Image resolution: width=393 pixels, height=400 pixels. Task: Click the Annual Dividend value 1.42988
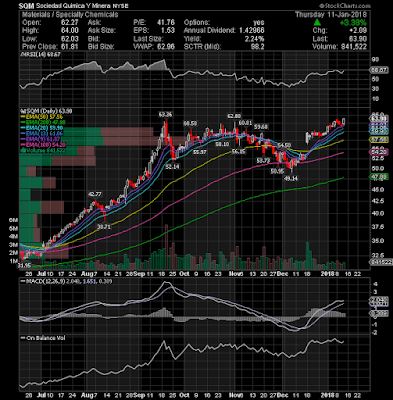tap(252, 31)
